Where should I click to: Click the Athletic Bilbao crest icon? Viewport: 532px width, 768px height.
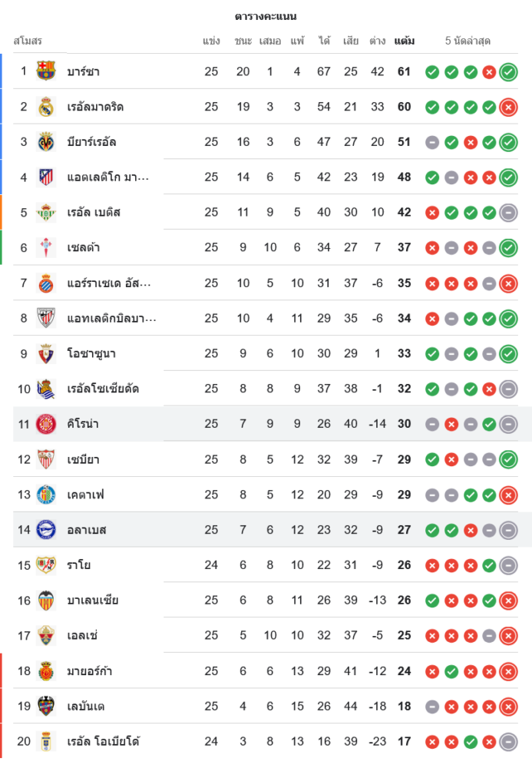click(x=46, y=318)
